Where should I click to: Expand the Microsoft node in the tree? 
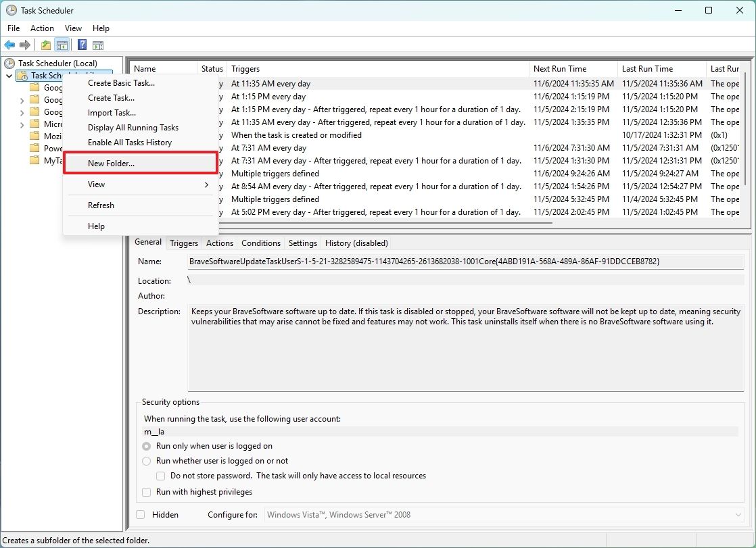(22, 124)
